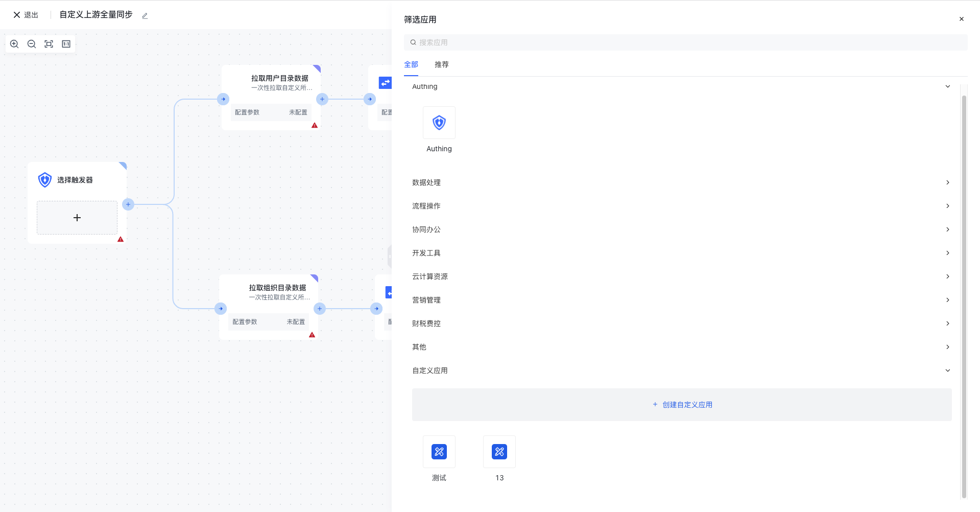Select the Authing app icon
980x512 pixels.
(x=439, y=123)
